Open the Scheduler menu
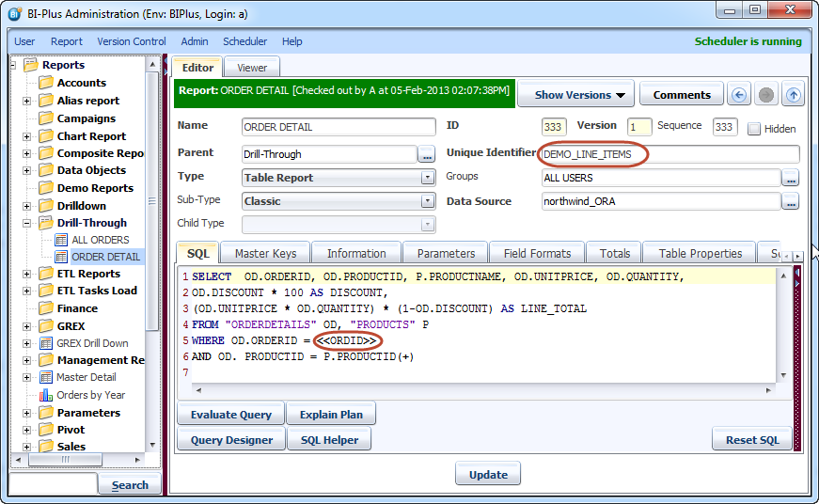The width and height of the screenshot is (819, 504). tap(244, 41)
